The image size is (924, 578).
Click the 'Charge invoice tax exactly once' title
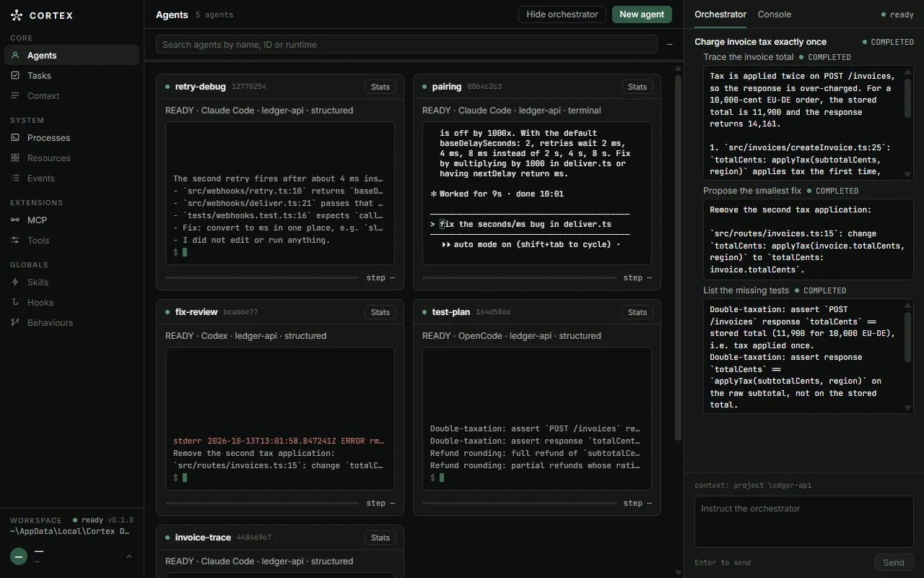click(760, 42)
